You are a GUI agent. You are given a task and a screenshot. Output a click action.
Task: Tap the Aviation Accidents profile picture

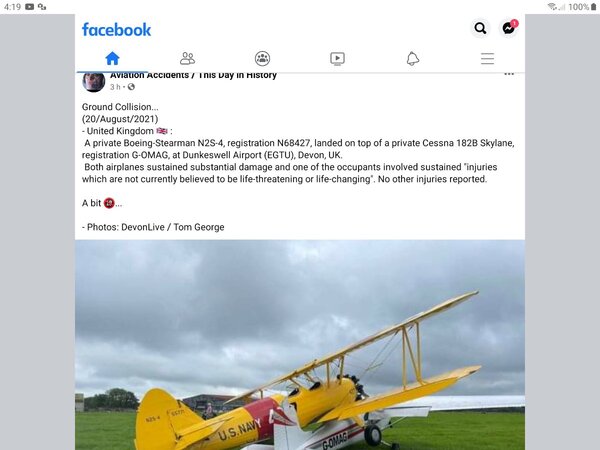[x=93, y=82]
